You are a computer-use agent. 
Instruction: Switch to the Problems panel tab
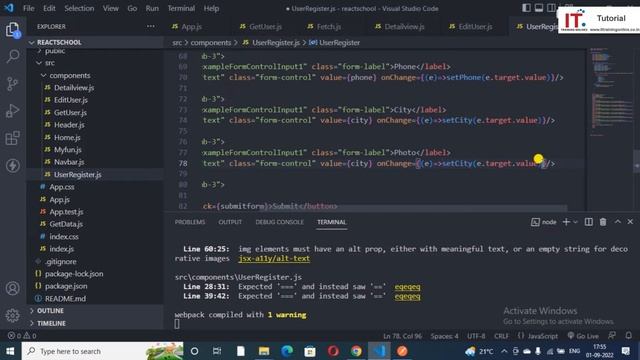point(190,222)
